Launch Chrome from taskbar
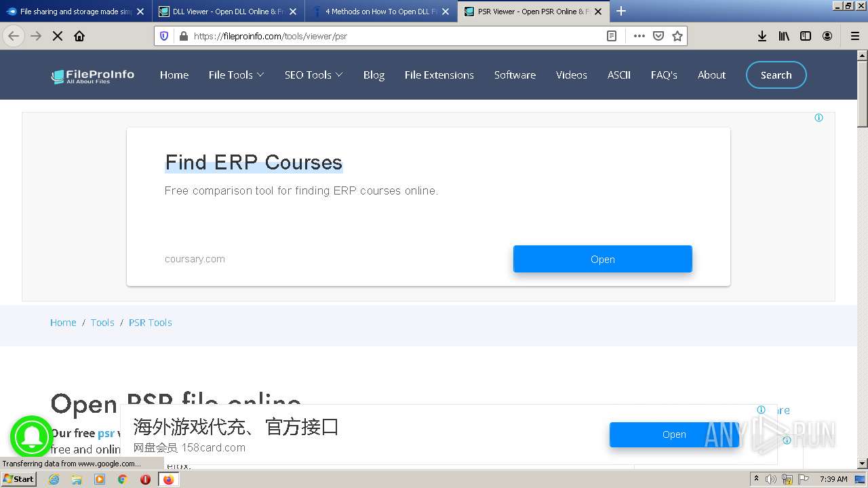This screenshot has height=488, width=868. (123, 479)
